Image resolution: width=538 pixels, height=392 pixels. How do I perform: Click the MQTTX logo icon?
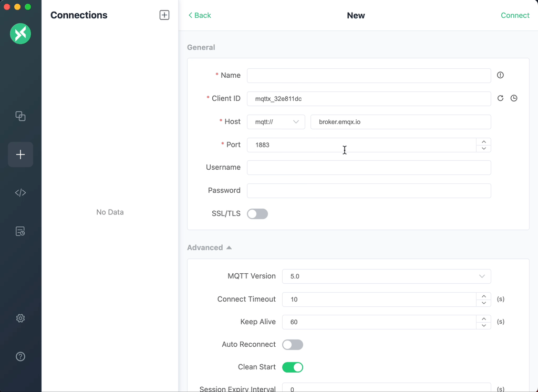tap(20, 34)
